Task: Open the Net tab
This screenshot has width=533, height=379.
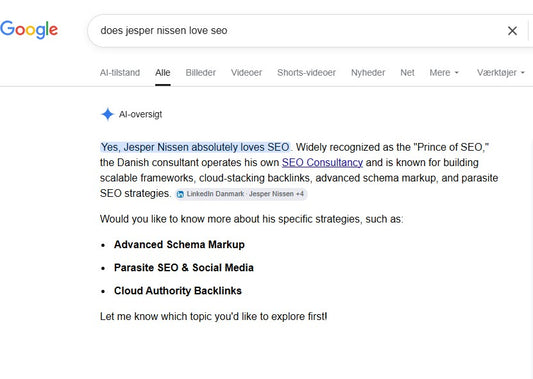Action: click(407, 73)
